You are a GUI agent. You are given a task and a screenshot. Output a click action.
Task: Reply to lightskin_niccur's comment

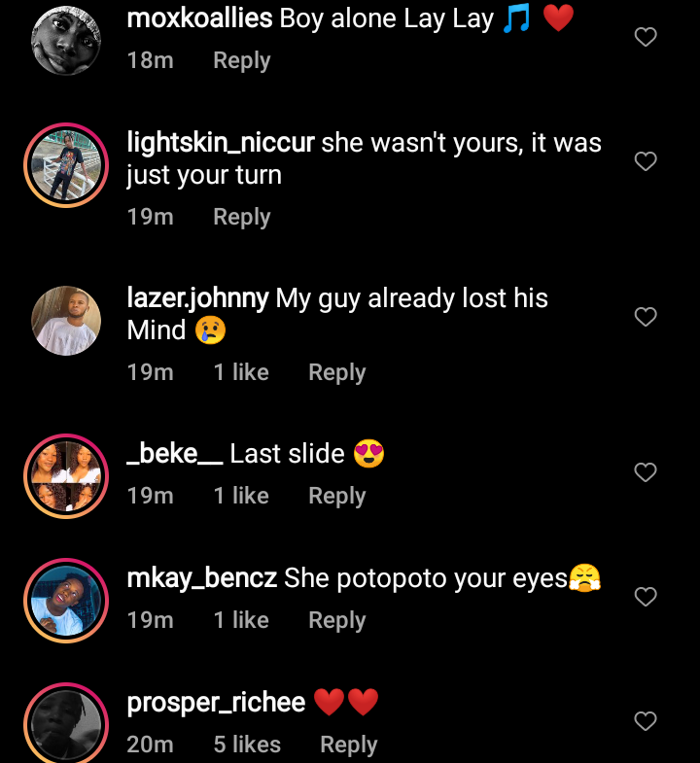(x=241, y=217)
